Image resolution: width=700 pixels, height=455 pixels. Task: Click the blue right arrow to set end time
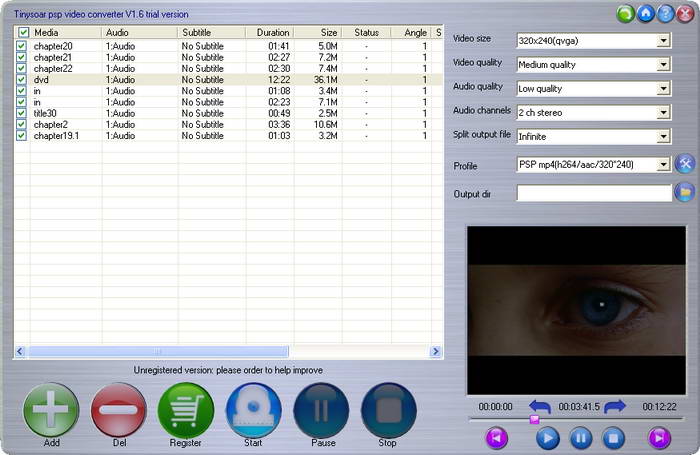[x=615, y=406]
